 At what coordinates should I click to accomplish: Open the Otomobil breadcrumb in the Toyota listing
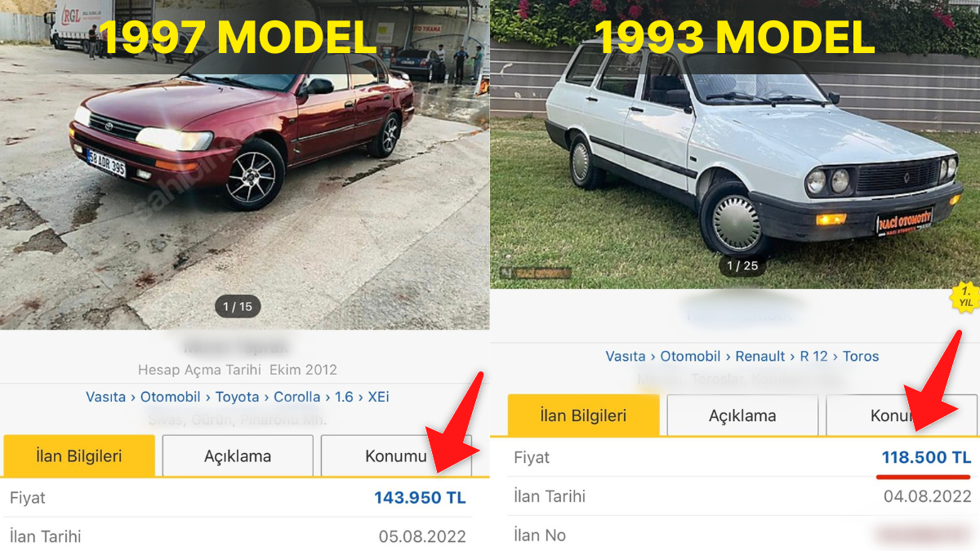click(x=170, y=397)
